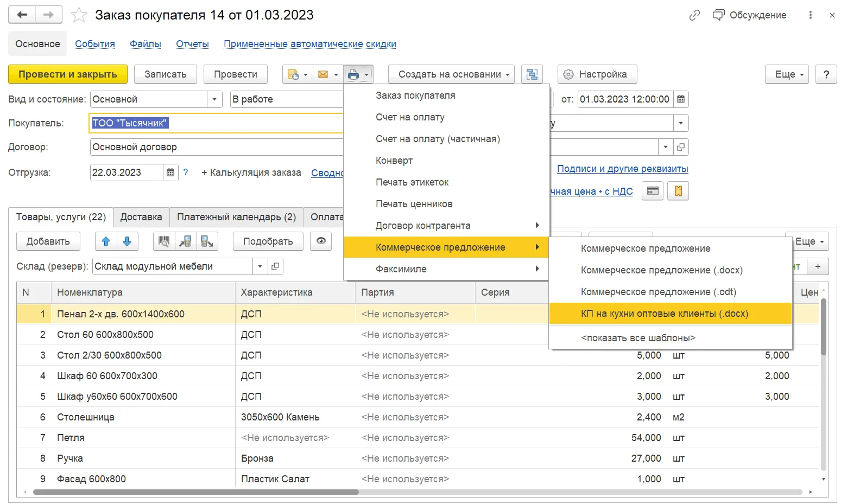
Task: Expand the Склад (резерв) dropdown list
Action: [260, 266]
